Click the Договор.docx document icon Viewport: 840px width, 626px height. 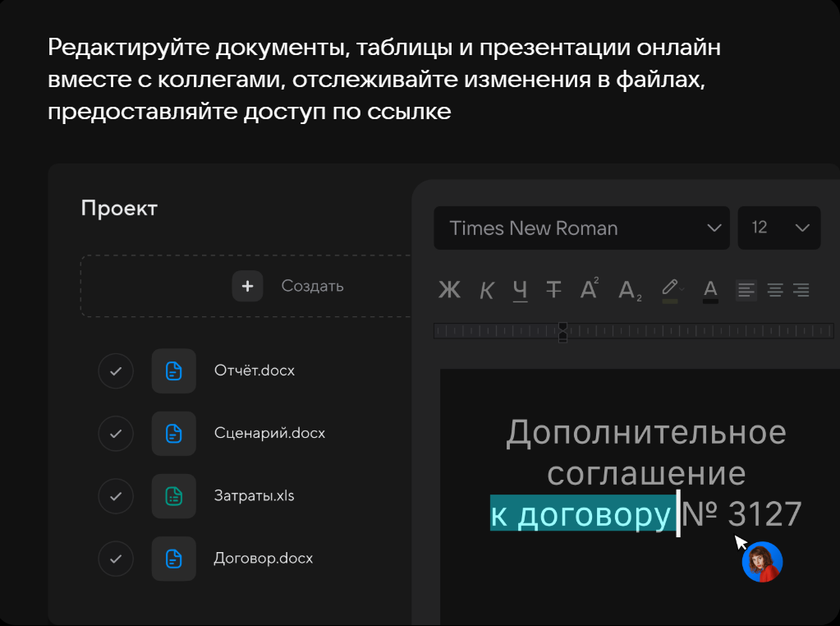[173, 559]
